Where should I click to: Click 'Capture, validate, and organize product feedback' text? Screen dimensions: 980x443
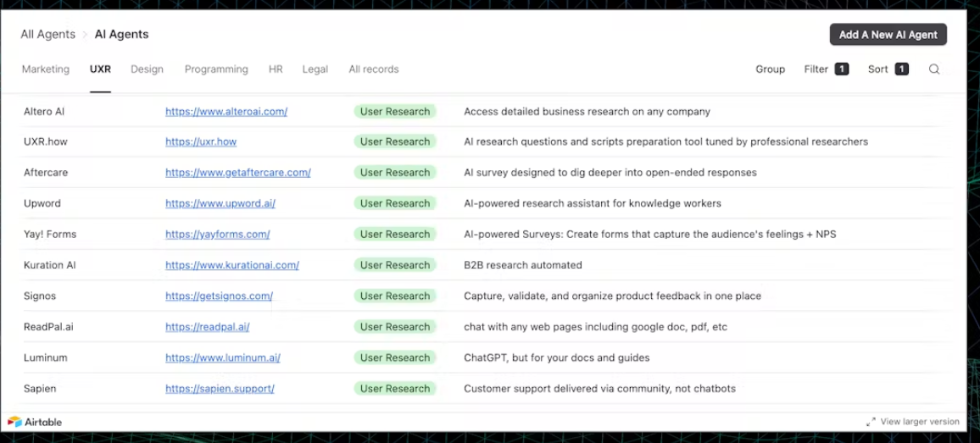click(x=612, y=296)
